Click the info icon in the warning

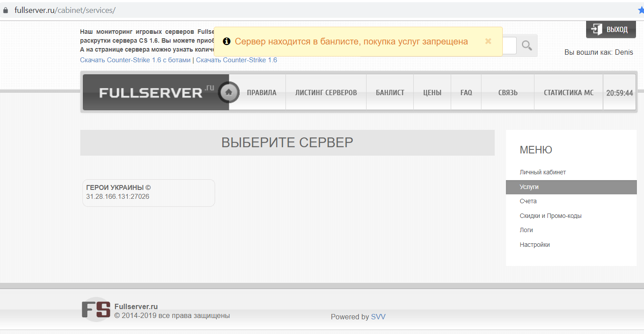227,41
